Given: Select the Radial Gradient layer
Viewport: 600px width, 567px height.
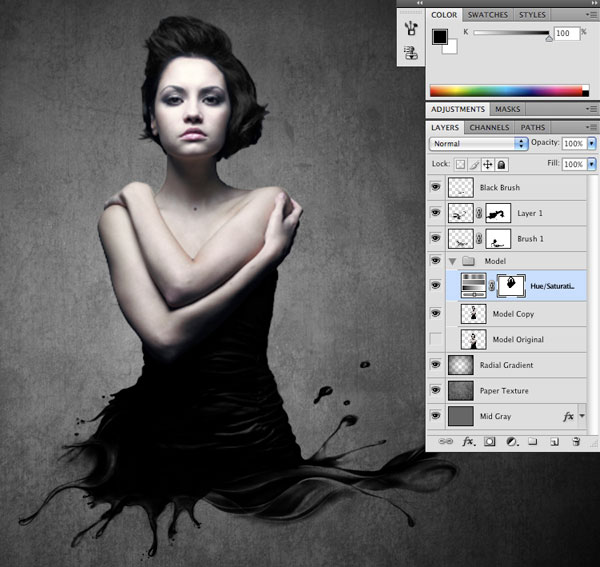Looking at the screenshot, I should pos(516,365).
